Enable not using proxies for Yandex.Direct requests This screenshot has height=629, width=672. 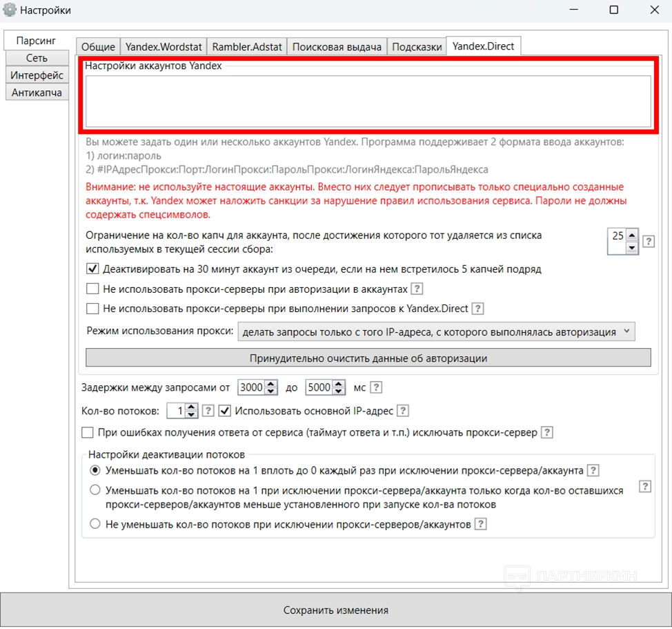click(92, 308)
